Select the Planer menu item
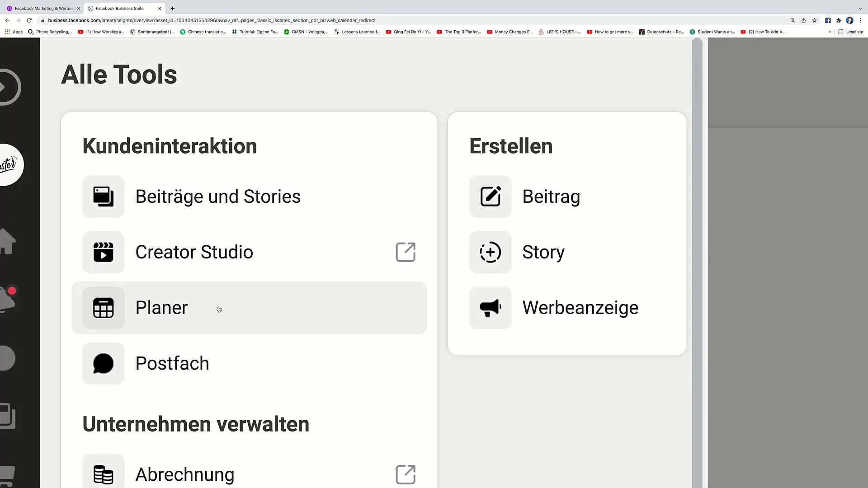The width and height of the screenshot is (868, 488). [249, 308]
